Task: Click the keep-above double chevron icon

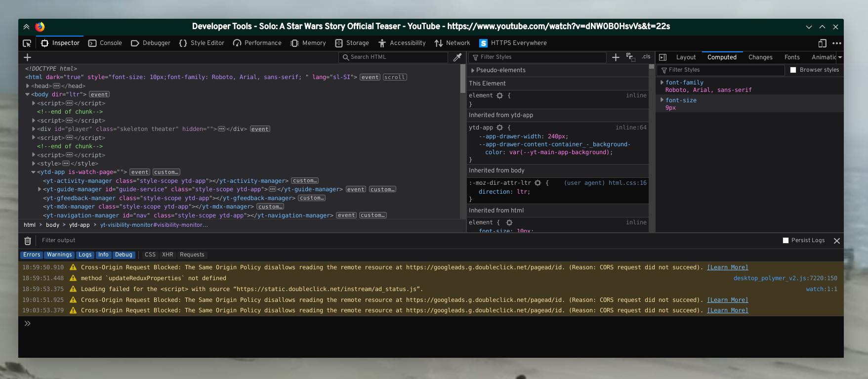Action: click(26, 27)
